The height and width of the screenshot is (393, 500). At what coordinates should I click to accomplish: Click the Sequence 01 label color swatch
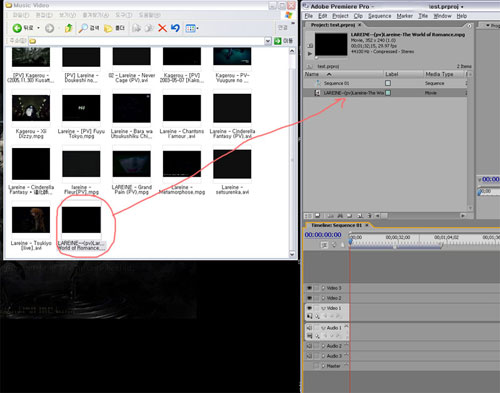[388, 83]
